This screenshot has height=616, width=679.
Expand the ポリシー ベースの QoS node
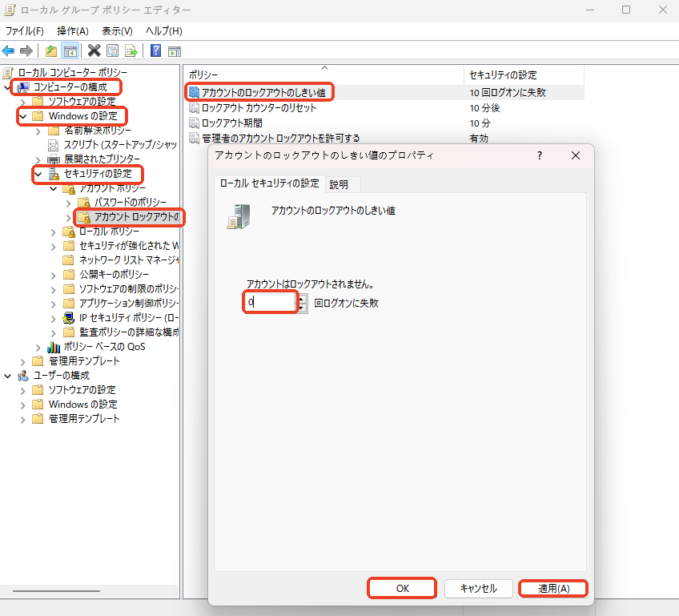click(38, 347)
